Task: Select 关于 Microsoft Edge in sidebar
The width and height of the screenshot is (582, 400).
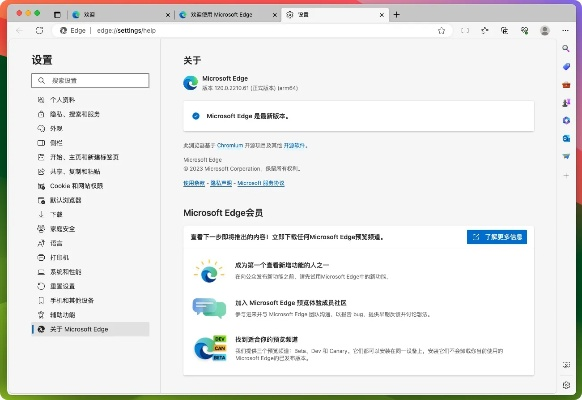Action: coord(90,329)
